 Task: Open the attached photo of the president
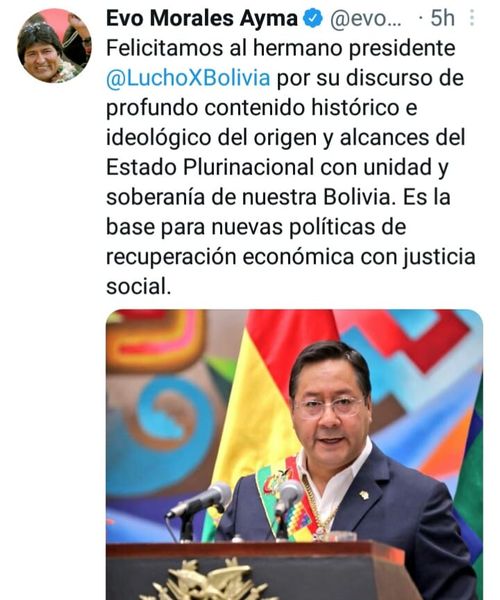[294, 455]
